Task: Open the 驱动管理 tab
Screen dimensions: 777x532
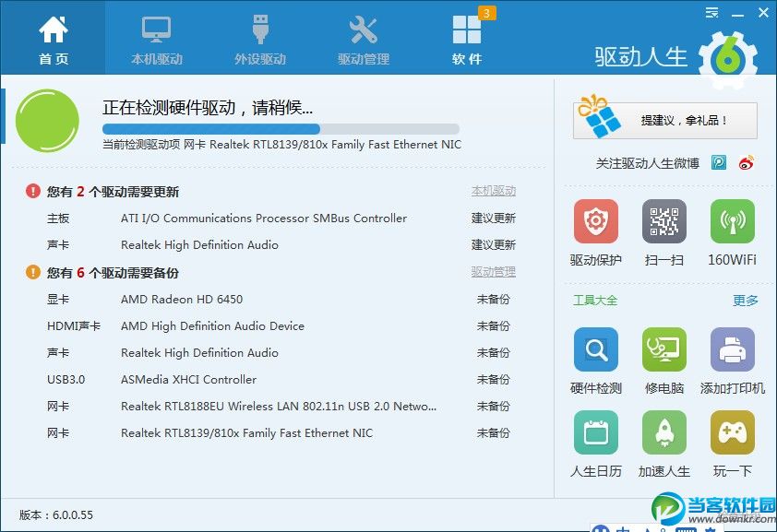Action: [x=364, y=38]
